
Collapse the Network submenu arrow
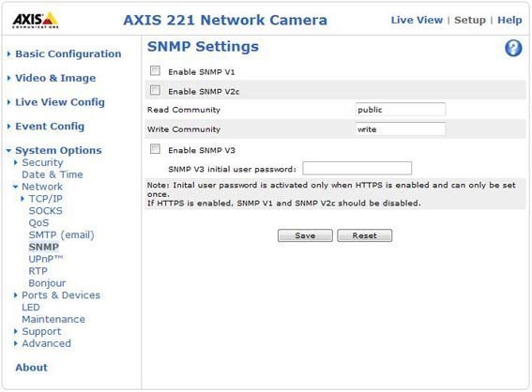tap(16, 187)
